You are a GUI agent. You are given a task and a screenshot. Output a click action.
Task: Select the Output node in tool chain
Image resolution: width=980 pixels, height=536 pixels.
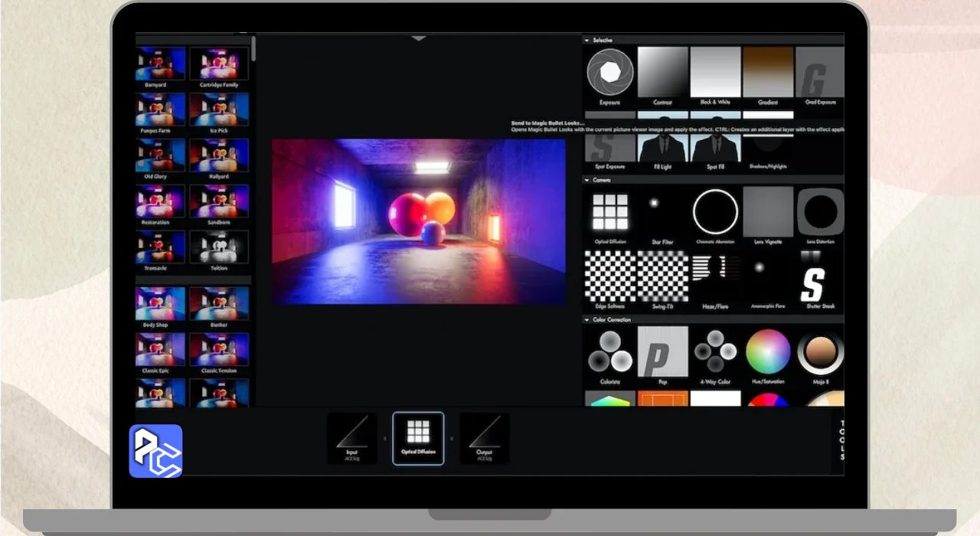484,438
